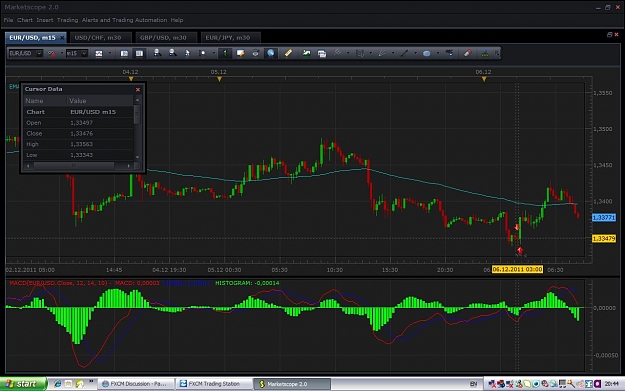This screenshot has width=625, height=391.
Task: Expand arrow next to ellipse tool
Action: [x=438, y=53]
